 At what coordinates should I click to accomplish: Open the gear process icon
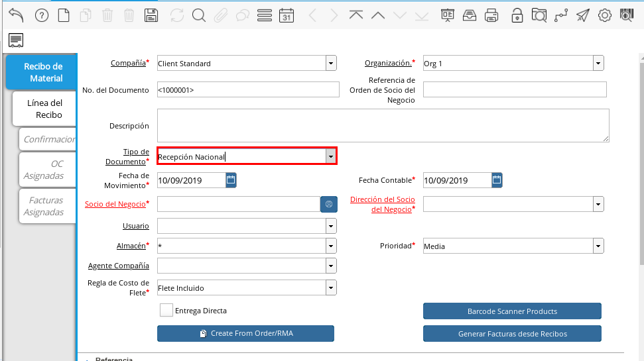pyautogui.click(x=604, y=15)
